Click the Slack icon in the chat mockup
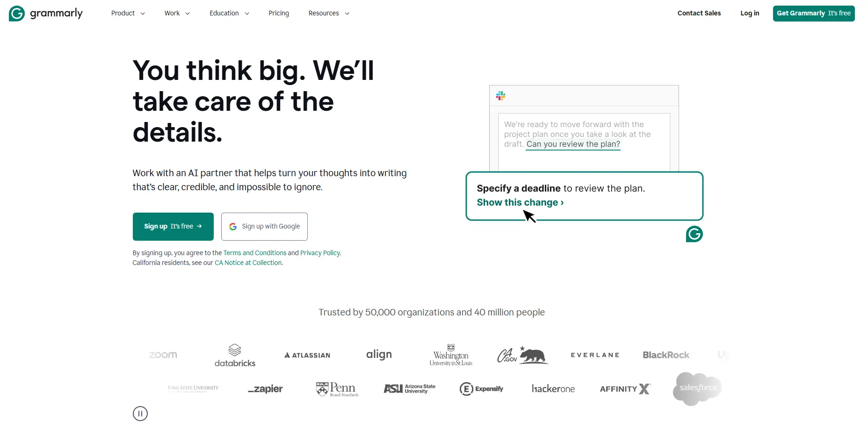868x422 pixels. (x=500, y=95)
